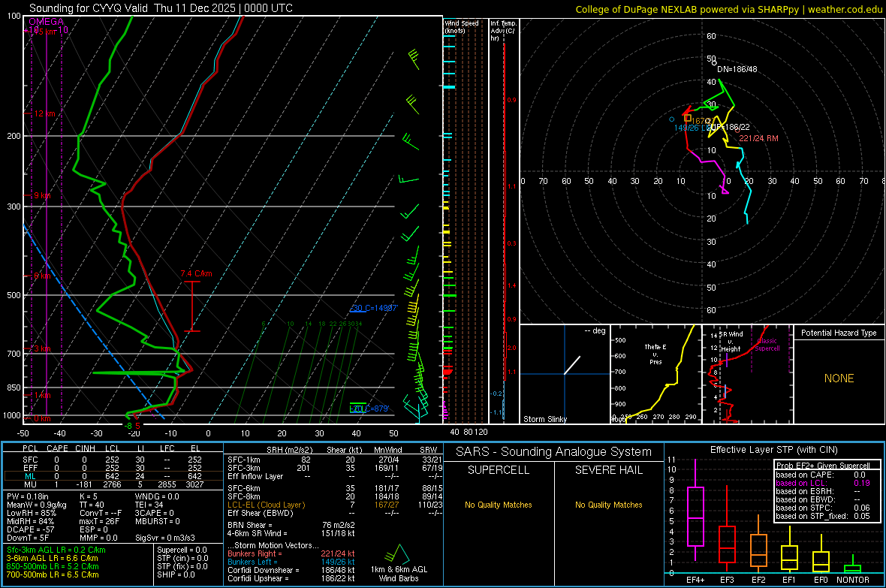This screenshot has width=886, height=588.
Task: Click the 'Sfc-3km AGL LR = 0.2 C/km' line
Action: point(56,550)
